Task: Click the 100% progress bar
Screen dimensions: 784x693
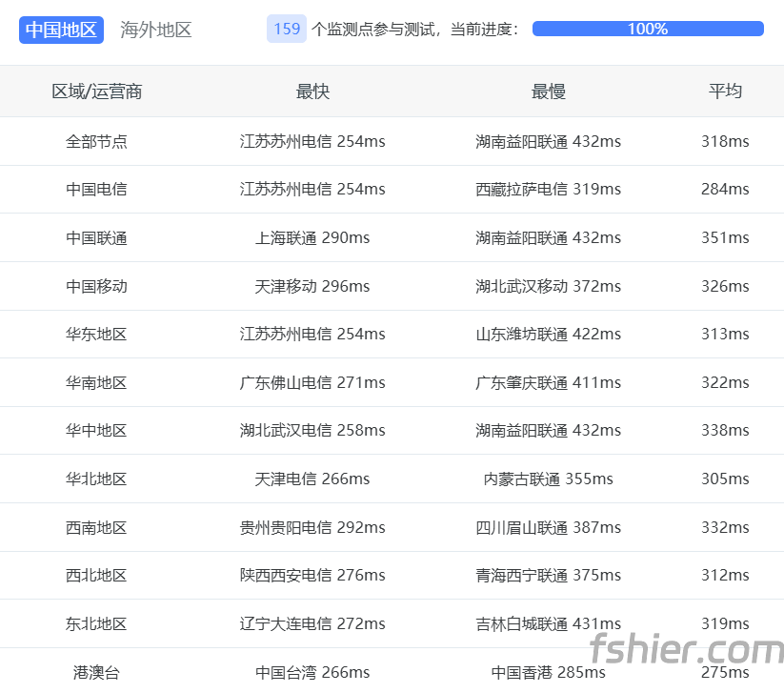Action: coord(648,30)
